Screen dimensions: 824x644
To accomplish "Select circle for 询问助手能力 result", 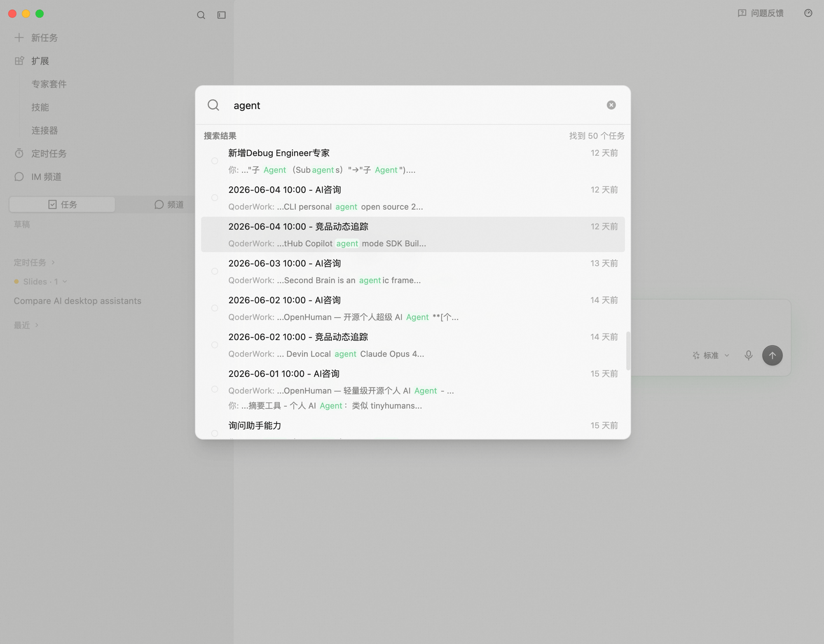I will [215, 433].
